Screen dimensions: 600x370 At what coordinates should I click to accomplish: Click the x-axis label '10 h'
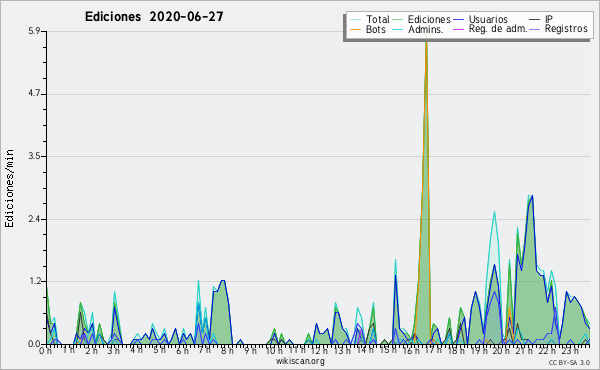[274, 350]
